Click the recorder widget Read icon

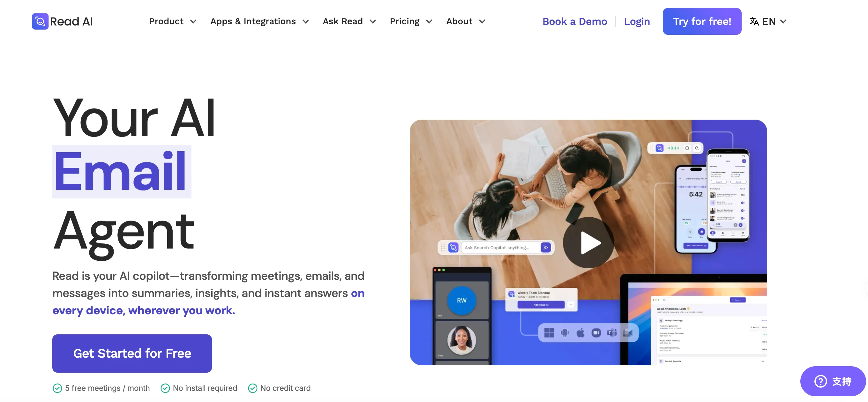click(x=659, y=148)
